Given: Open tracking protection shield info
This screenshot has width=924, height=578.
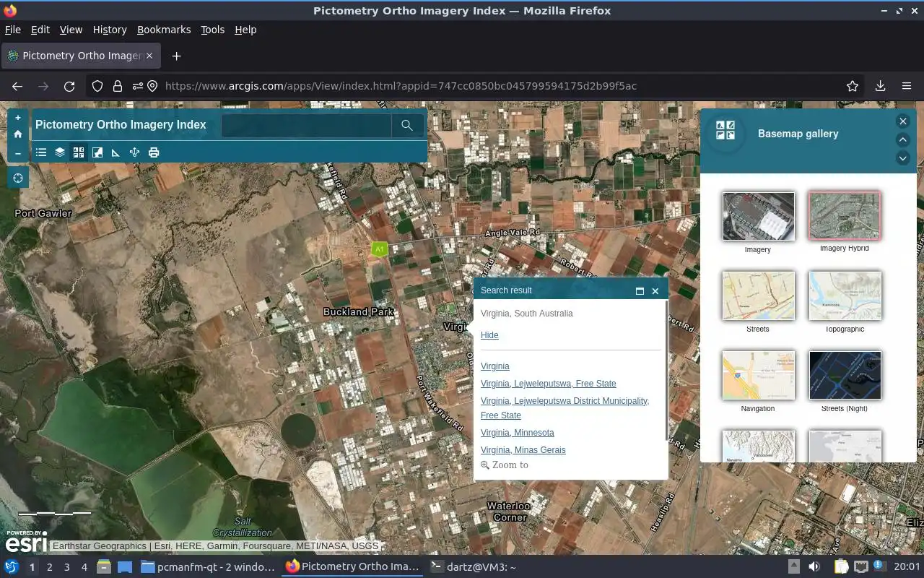Looking at the screenshot, I should click(97, 86).
